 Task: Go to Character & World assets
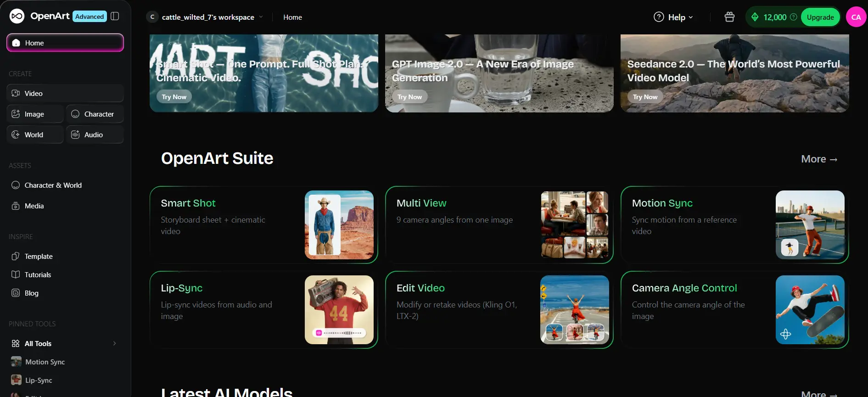tap(65, 185)
